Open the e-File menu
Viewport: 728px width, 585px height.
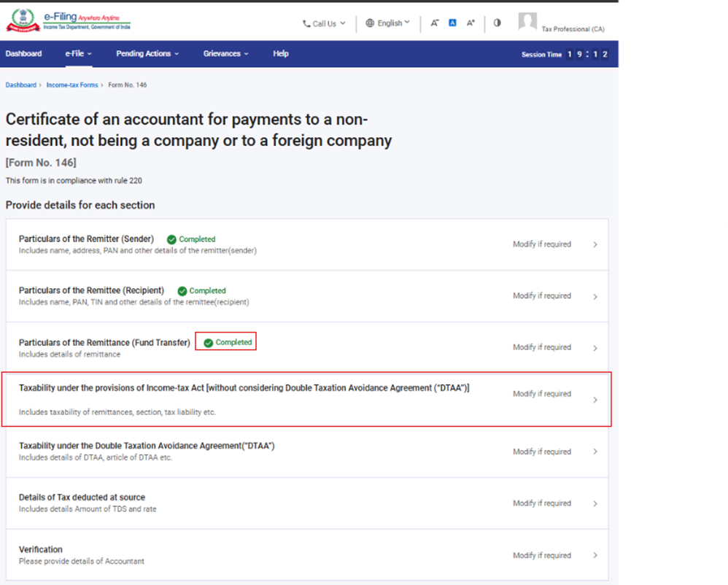[78, 54]
